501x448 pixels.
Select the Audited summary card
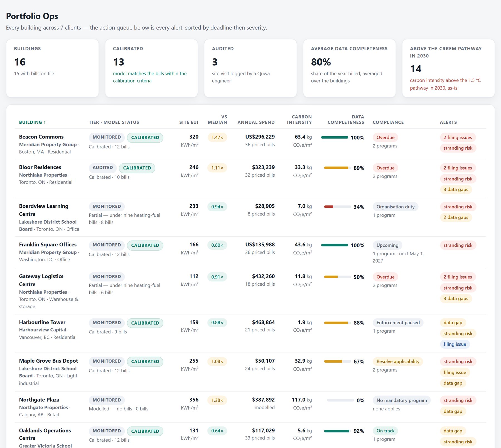250,68
